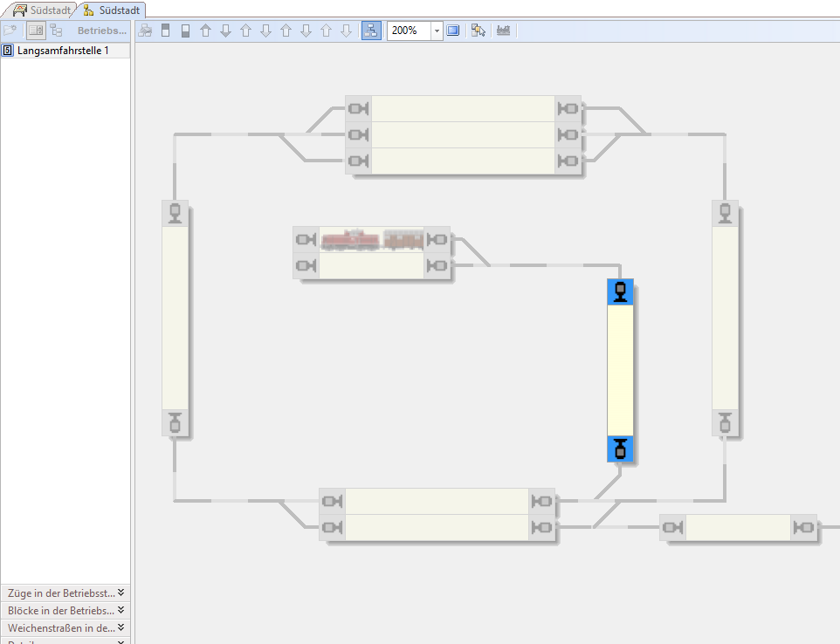This screenshot has width=840, height=644.
Task: Select the active Südstadt tab with the yellow icon
Action: (111, 10)
